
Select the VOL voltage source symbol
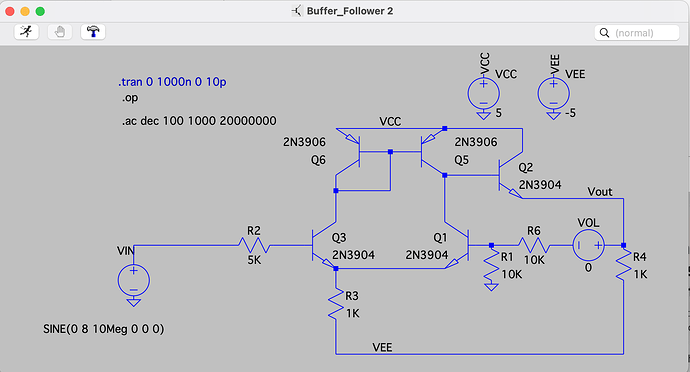coord(588,245)
